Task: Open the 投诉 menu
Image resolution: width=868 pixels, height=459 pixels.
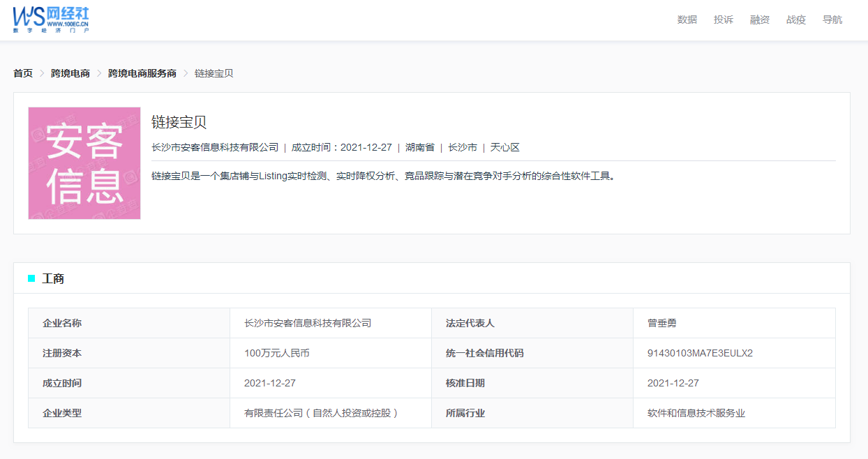Action: coord(724,20)
